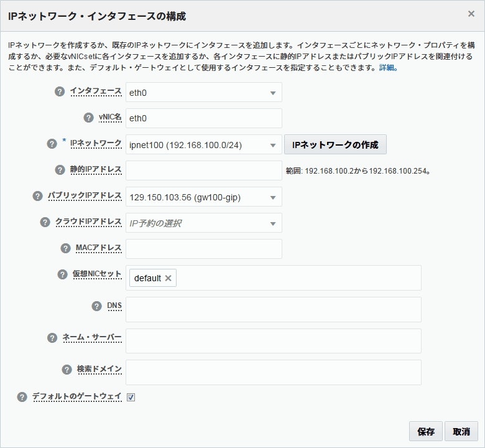Click help icon next to 仮想NICセット

click(x=62, y=274)
